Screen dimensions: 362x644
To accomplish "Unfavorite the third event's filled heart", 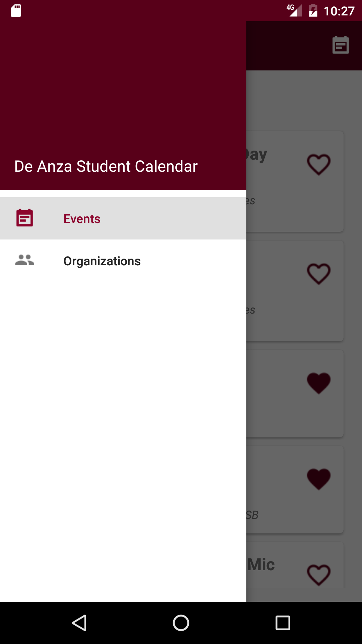I will [319, 383].
